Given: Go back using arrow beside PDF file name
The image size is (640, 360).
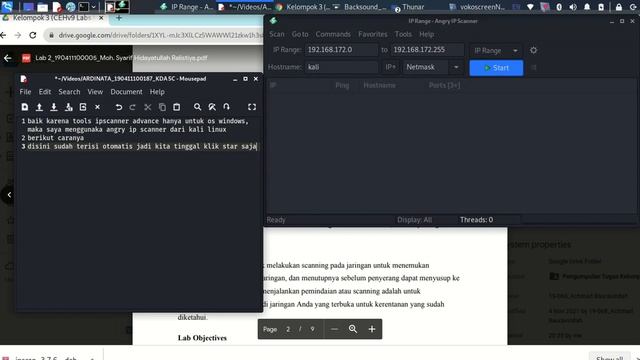Looking at the screenshot, I should 8,58.
